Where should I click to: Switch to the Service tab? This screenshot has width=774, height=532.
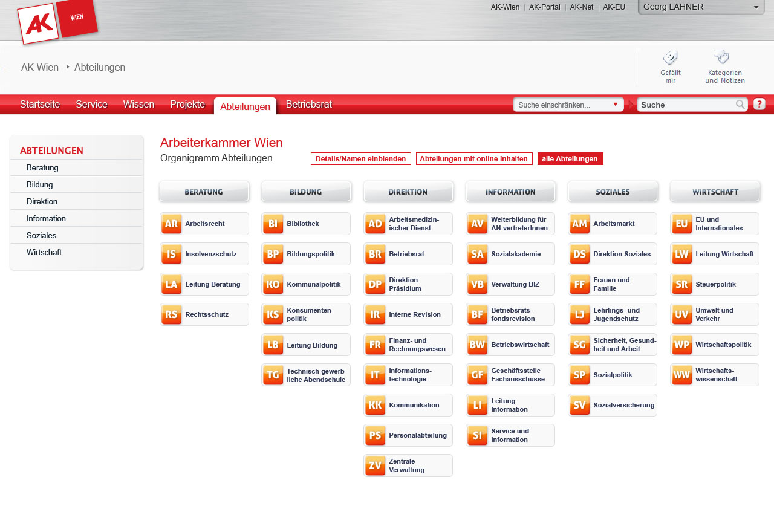click(x=92, y=104)
